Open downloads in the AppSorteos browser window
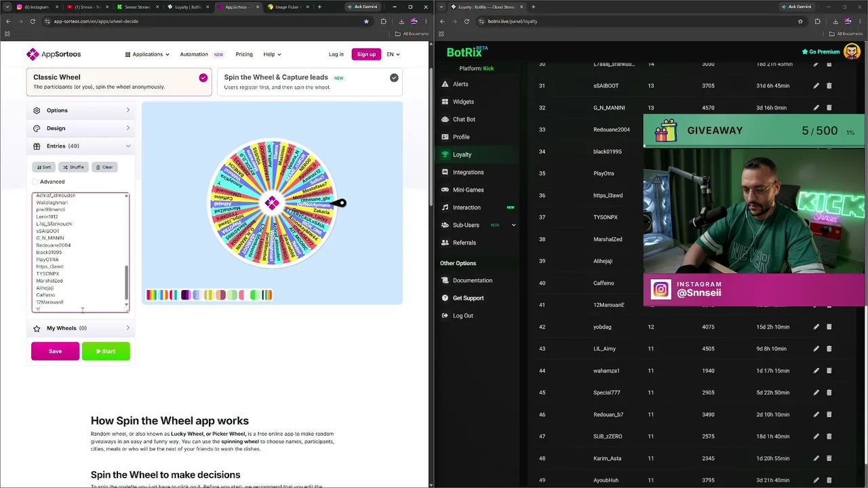868x488 pixels. pos(401,21)
